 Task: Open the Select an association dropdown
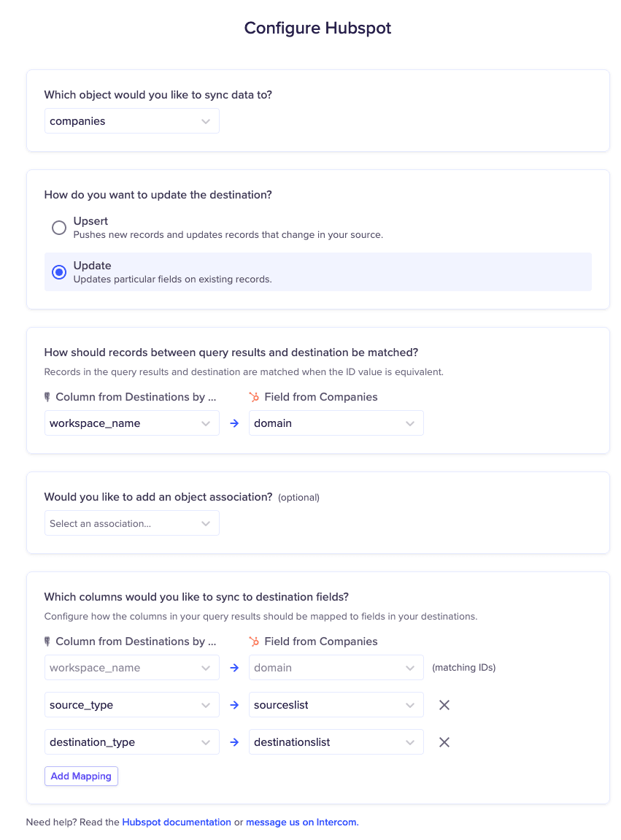(131, 523)
